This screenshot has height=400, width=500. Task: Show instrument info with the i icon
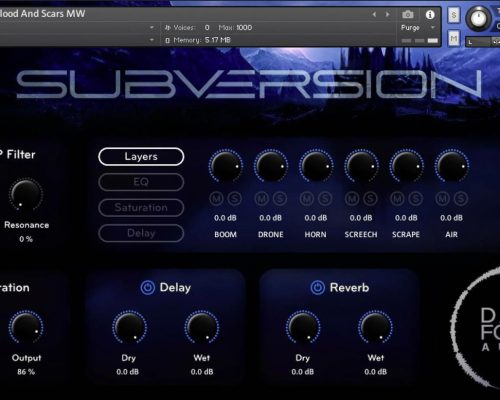pos(430,15)
